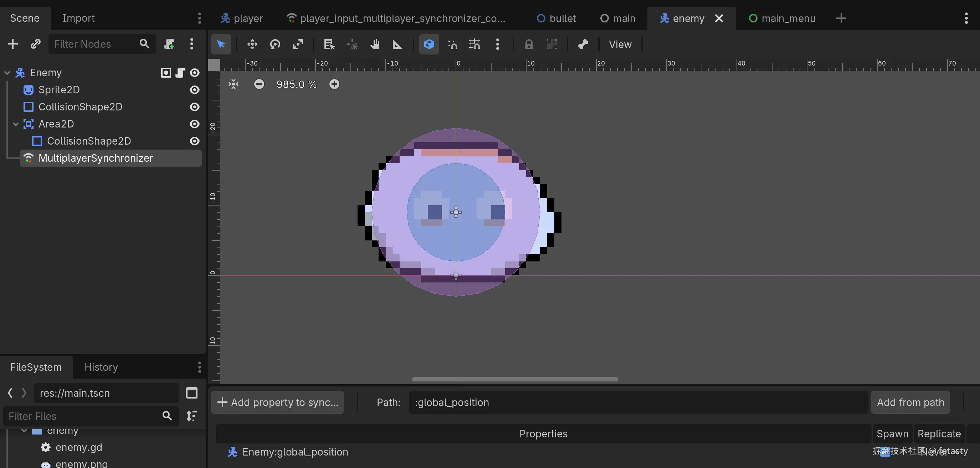Click the Path input field
Viewport: 980px width, 468px height.
coord(638,402)
